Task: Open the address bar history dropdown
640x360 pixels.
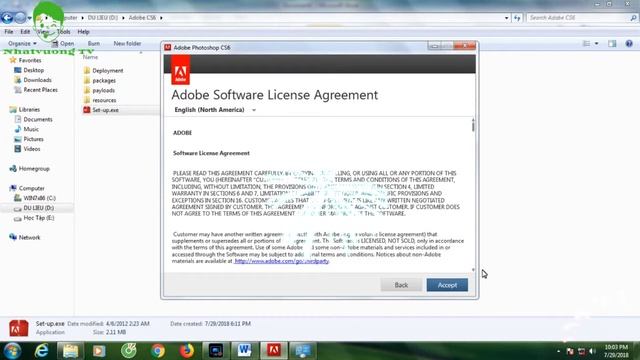Action: click(x=507, y=18)
